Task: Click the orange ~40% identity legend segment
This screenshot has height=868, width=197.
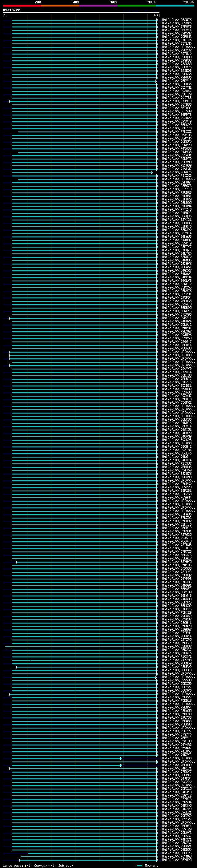Action: [x=60, y=6]
